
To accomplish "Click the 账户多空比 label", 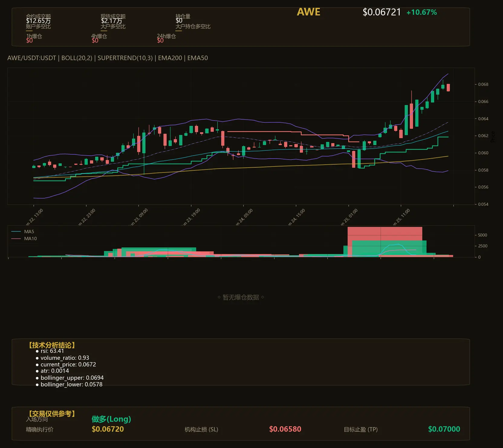I will 38,26.
